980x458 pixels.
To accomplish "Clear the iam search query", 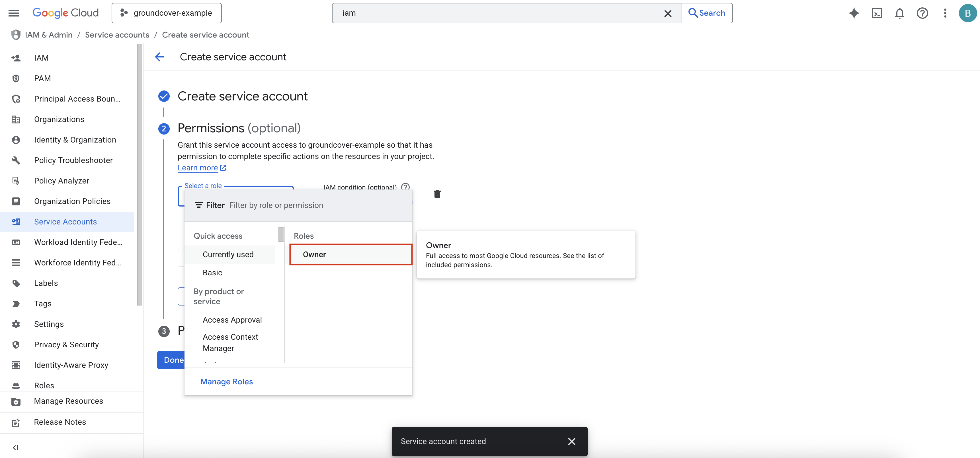I will click(668, 13).
